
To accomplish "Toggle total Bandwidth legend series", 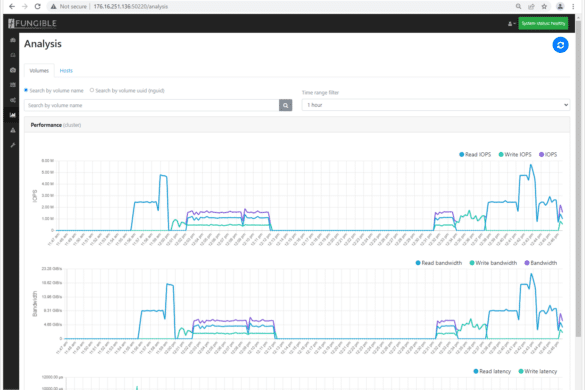I will point(541,263).
